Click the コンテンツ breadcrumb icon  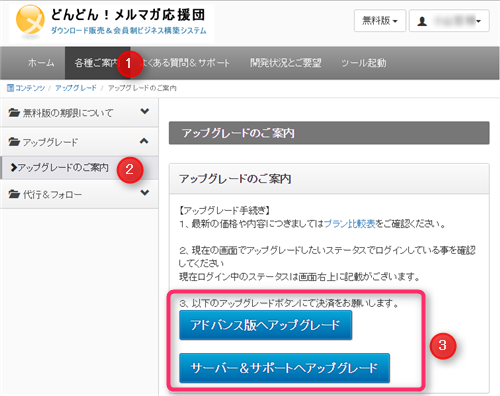10,88
